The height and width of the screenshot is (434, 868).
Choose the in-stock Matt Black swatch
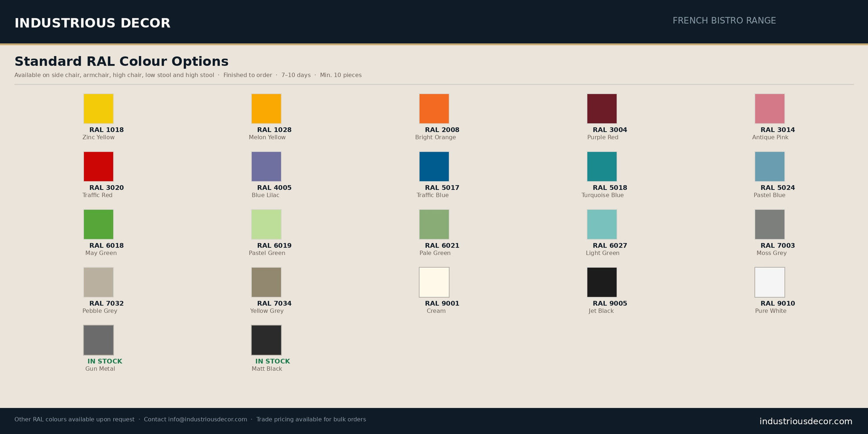(x=266, y=340)
